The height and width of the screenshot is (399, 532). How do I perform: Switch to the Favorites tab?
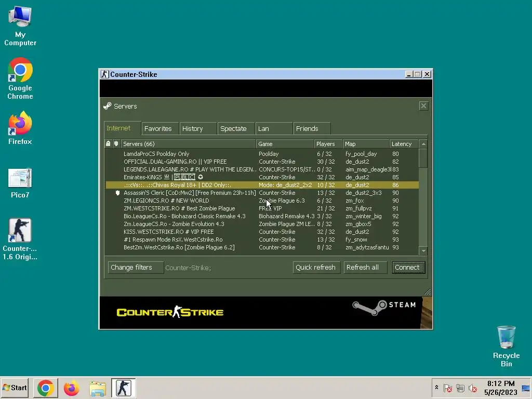[x=160, y=129]
